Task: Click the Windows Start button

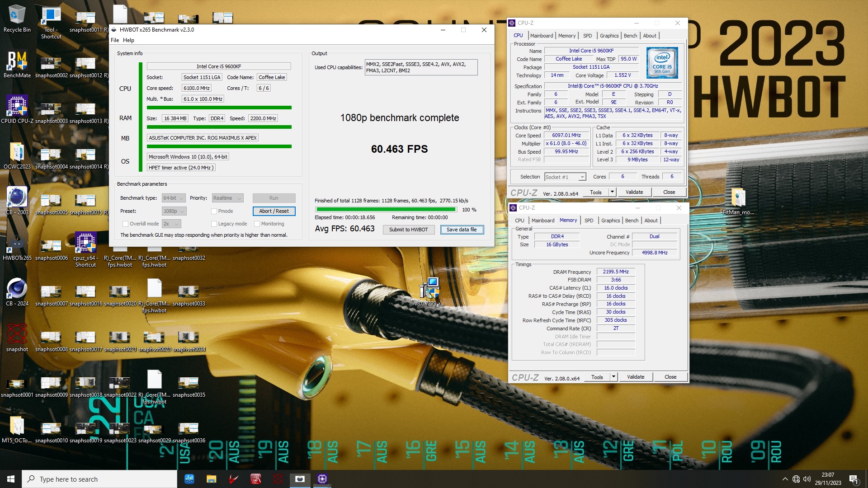Action: [x=11, y=479]
